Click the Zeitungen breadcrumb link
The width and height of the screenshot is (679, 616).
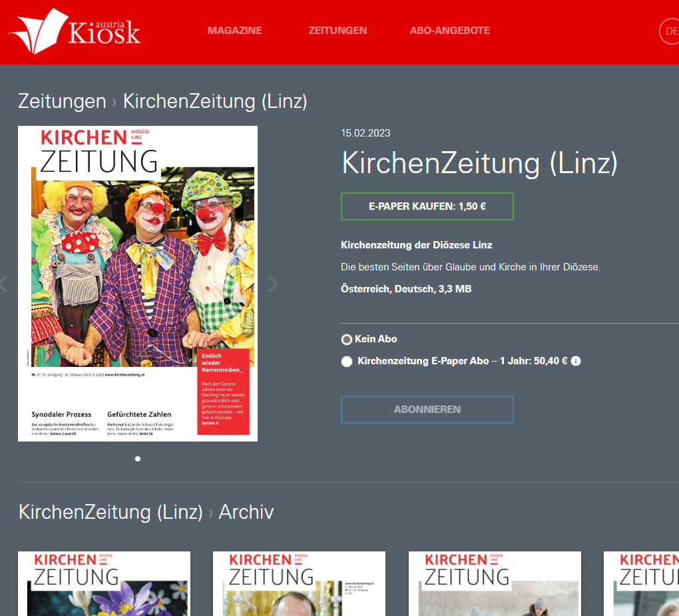[62, 101]
